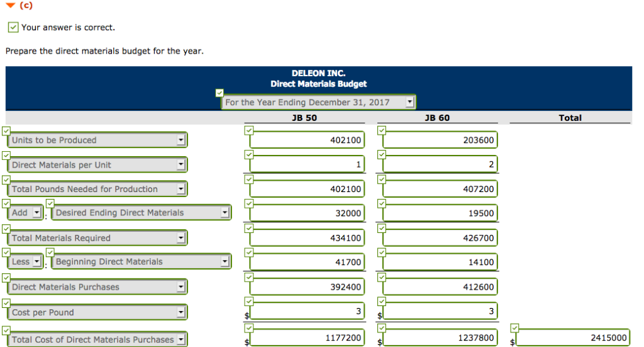Image resolution: width=644 pixels, height=347 pixels.
Task: Click checkmark icon on the 2415000 total field
Action: [514, 327]
